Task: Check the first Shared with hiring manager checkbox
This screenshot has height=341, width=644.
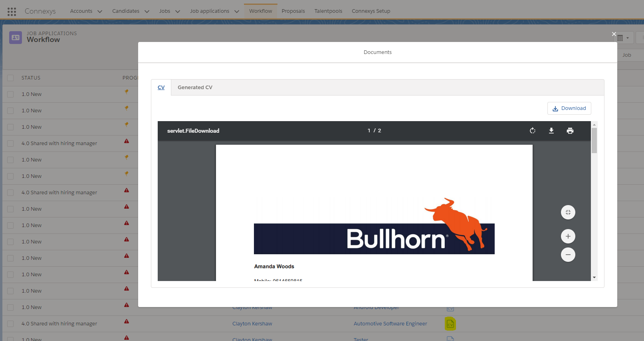Action: pos(10,144)
